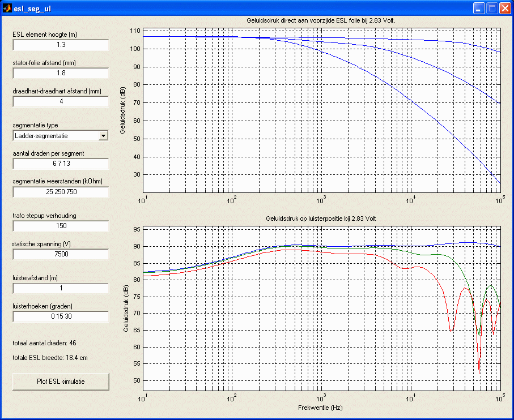
Task: Click the esl_seg_ui window title text
Action: click(32, 9)
